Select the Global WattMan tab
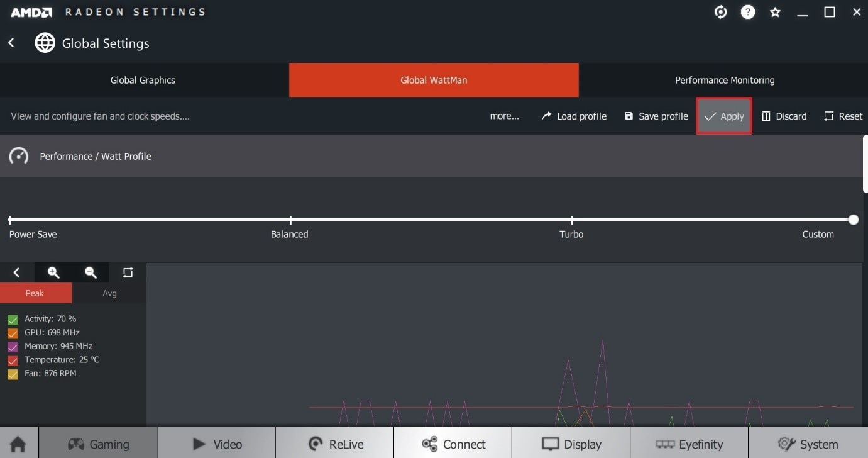Screen dimensions: 868x458 [434, 80]
